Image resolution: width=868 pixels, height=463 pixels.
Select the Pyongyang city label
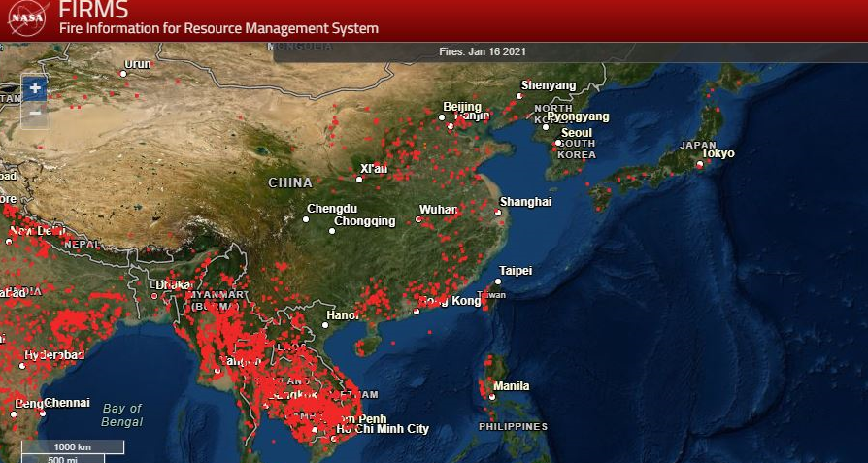pos(578,116)
